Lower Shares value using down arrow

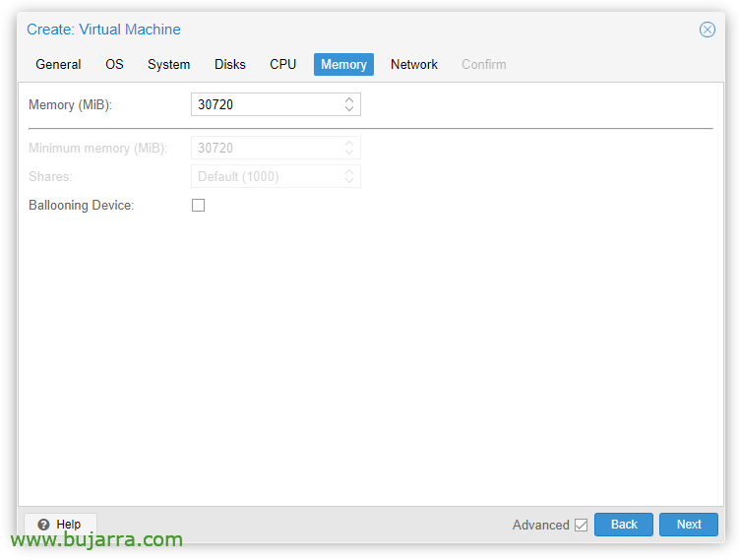point(348,181)
